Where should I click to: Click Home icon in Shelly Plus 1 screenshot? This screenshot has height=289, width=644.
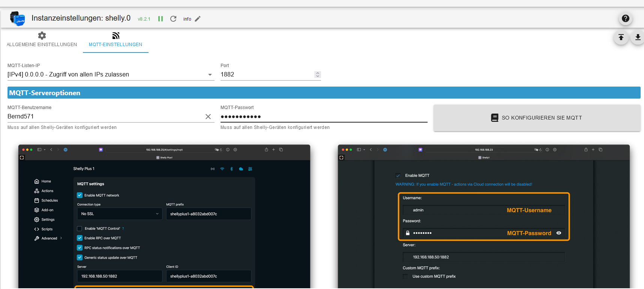37,181
